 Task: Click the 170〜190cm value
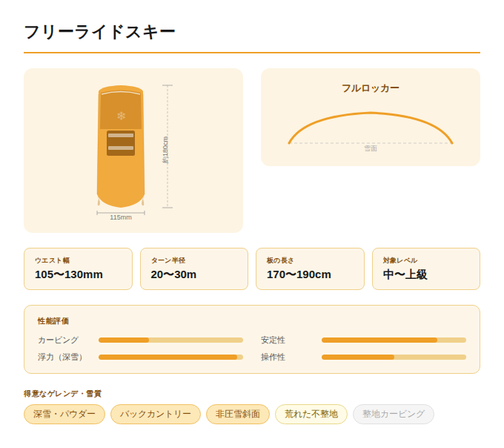coord(299,274)
